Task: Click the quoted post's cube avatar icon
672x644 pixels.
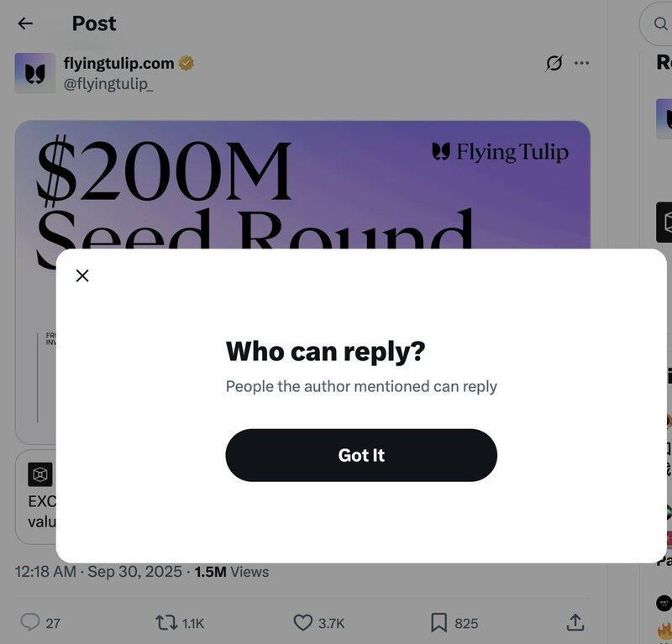Action: [x=40, y=474]
